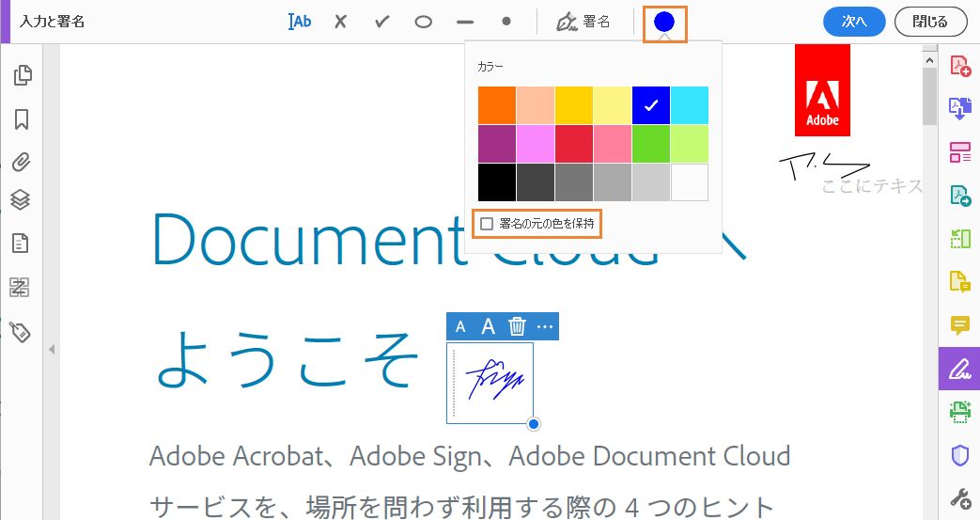The height and width of the screenshot is (520, 980).
Task: Click the 閉じる button
Action: point(930,22)
